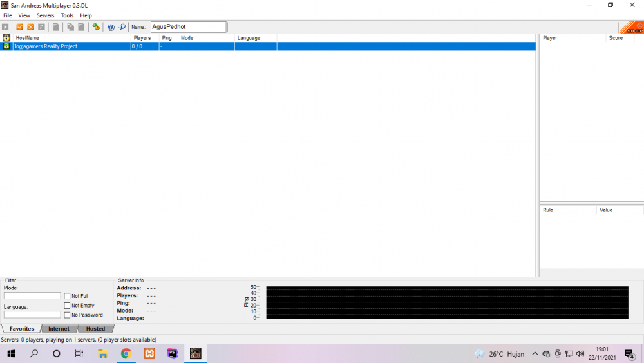644x363 pixels.
Task: Open the File menu
Action: pos(7,15)
